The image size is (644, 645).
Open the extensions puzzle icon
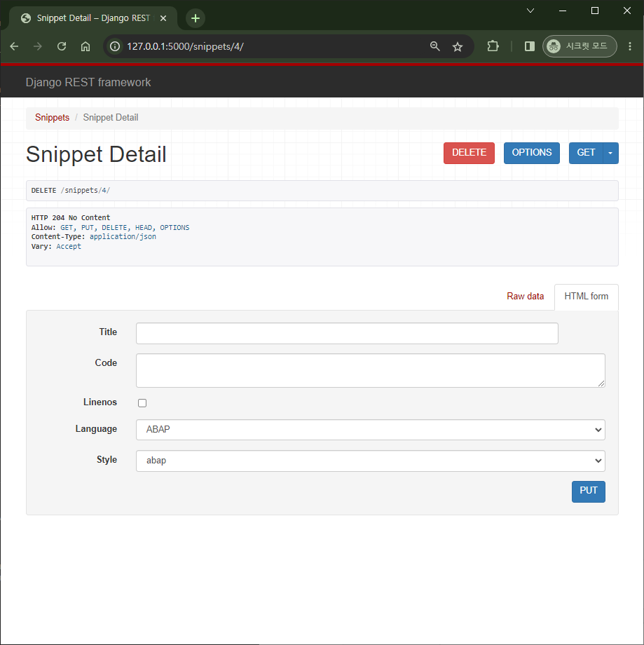click(x=493, y=46)
